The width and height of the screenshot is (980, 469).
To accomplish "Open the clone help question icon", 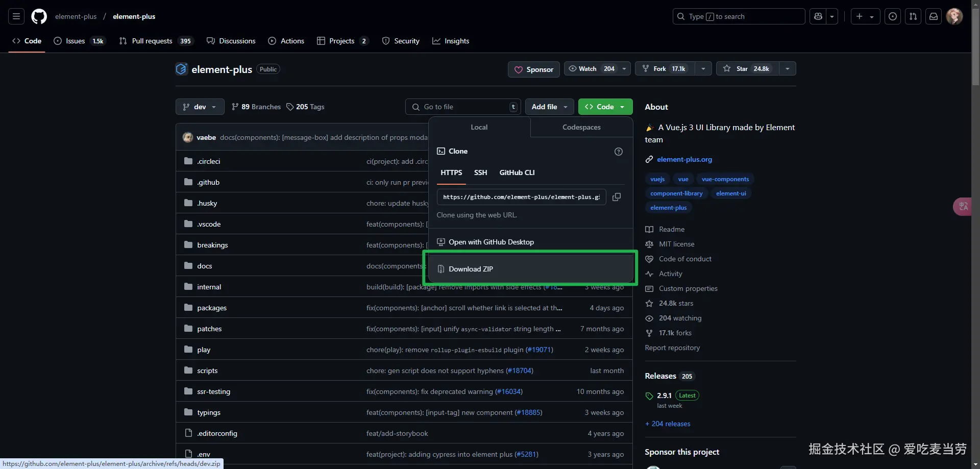I will 619,152.
